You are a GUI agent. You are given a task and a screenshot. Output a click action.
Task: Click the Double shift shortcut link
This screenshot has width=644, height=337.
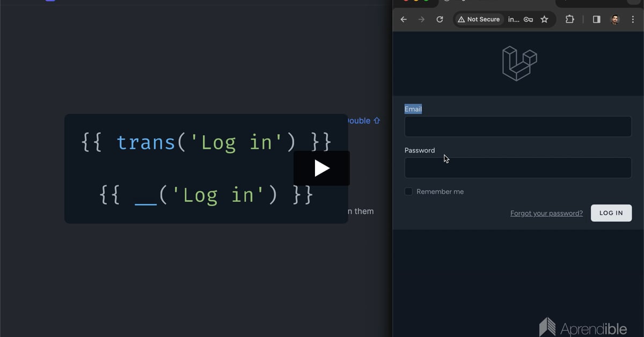coord(364,121)
